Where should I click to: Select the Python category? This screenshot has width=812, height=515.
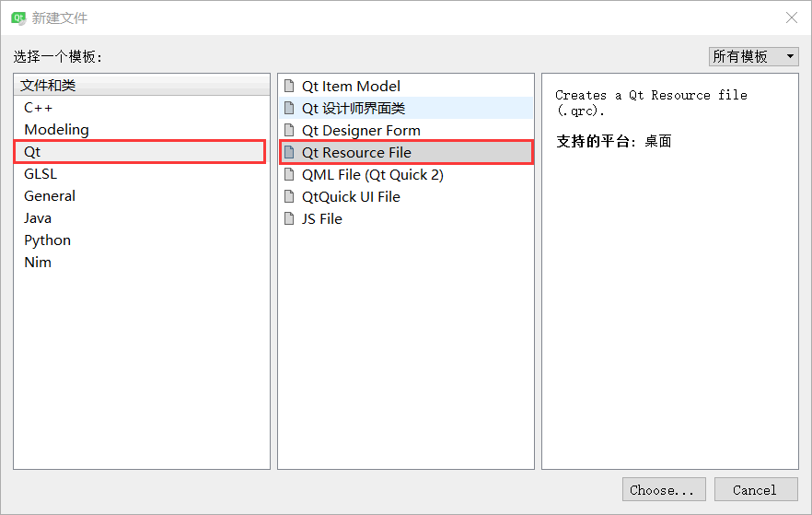pyautogui.click(x=142, y=240)
